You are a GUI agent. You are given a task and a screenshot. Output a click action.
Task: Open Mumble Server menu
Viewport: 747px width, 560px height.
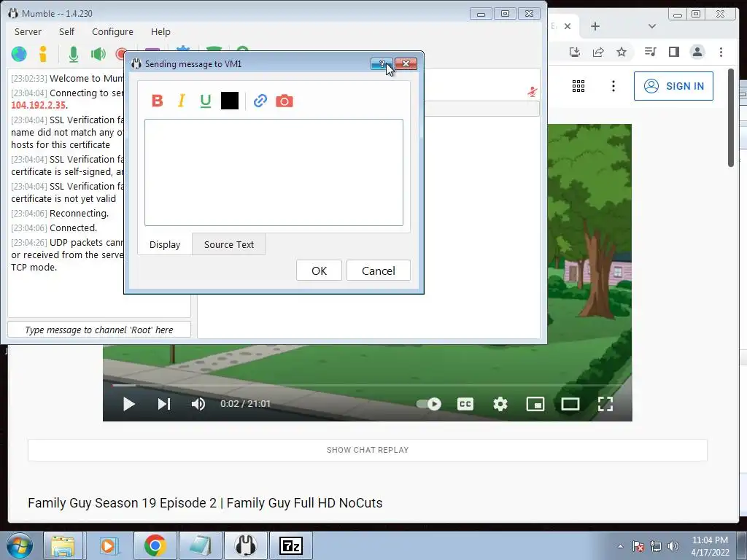pyautogui.click(x=28, y=32)
